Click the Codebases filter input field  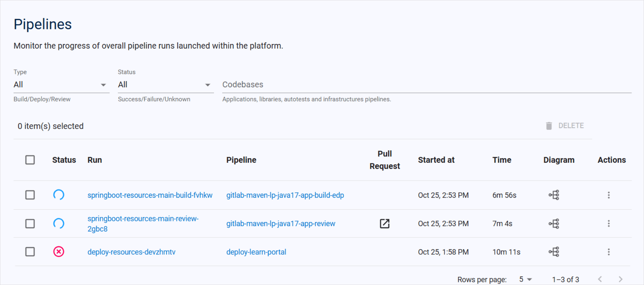coord(426,85)
